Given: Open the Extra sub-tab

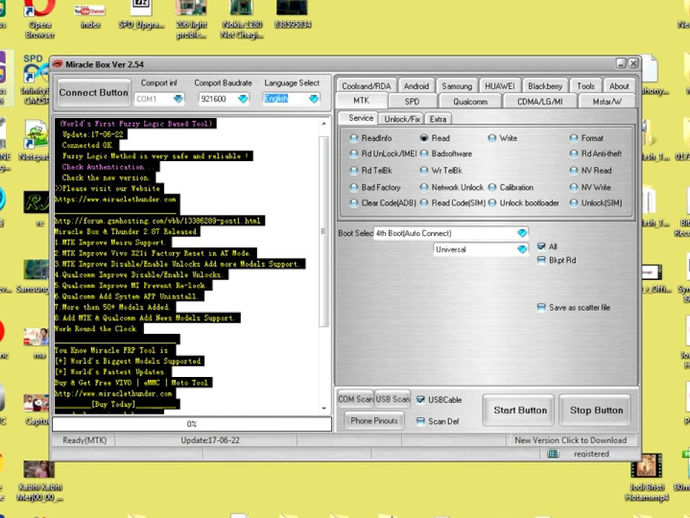Looking at the screenshot, I should [x=438, y=119].
